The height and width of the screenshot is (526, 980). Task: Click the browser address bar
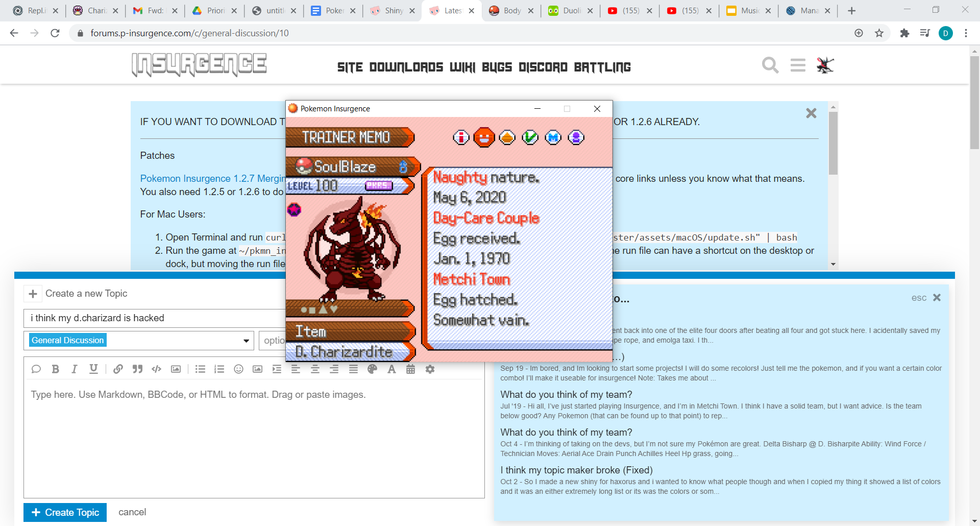(459, 33)
